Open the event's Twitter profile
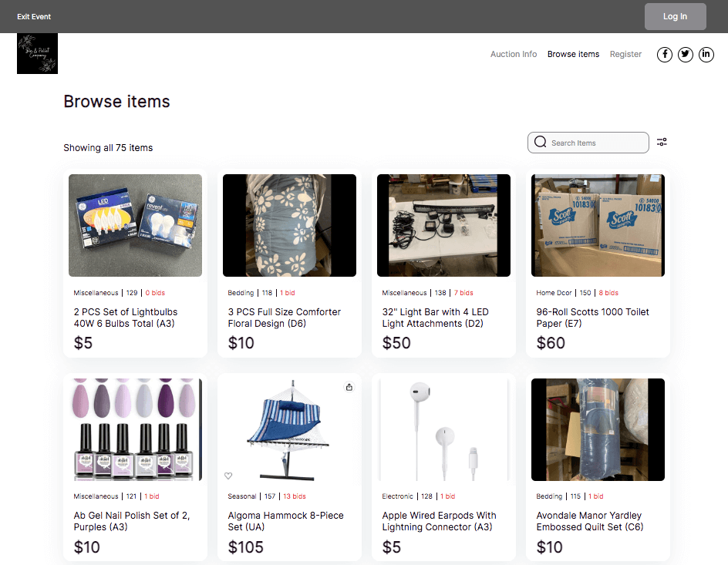The image size is (728, 565). [x=685, y=55]
